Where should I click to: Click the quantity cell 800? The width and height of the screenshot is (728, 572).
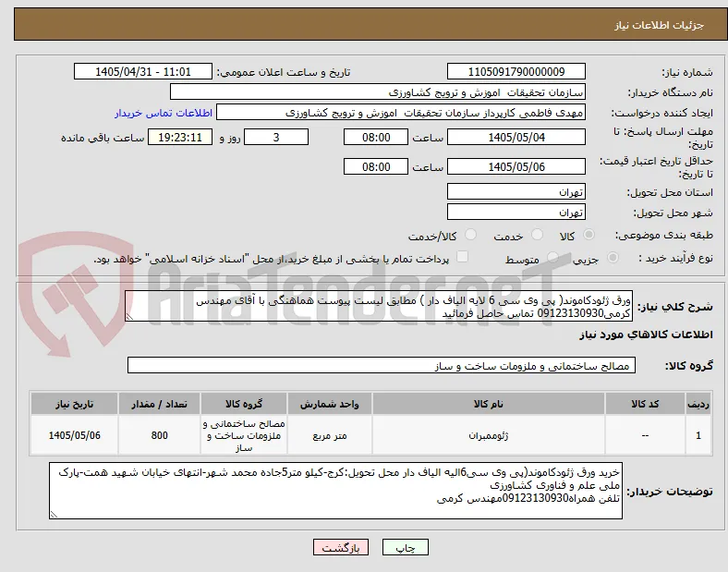[x=159, y=435]
